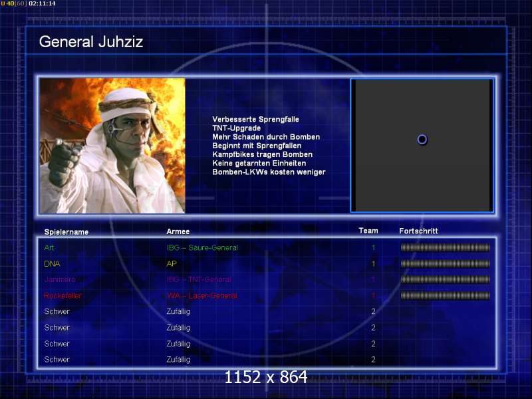Select player DNA in the list
532x399 pixels.
[x=52, y=264]
